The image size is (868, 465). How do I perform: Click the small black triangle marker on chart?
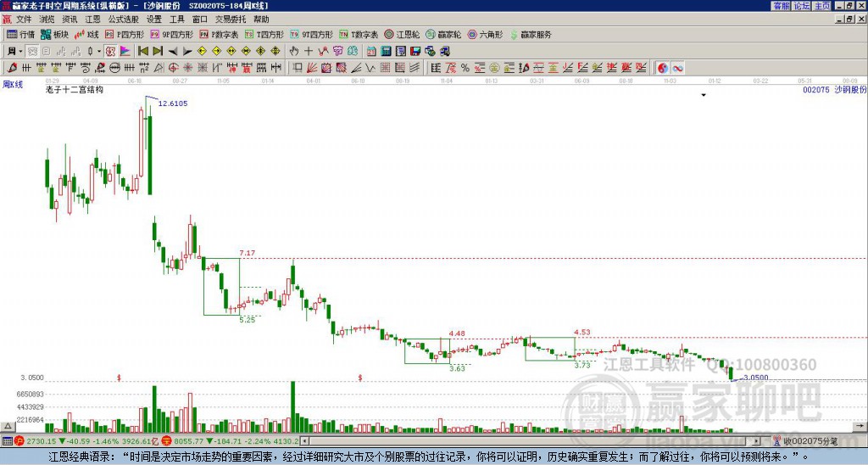pyautogui.click(x=704, y=95)
